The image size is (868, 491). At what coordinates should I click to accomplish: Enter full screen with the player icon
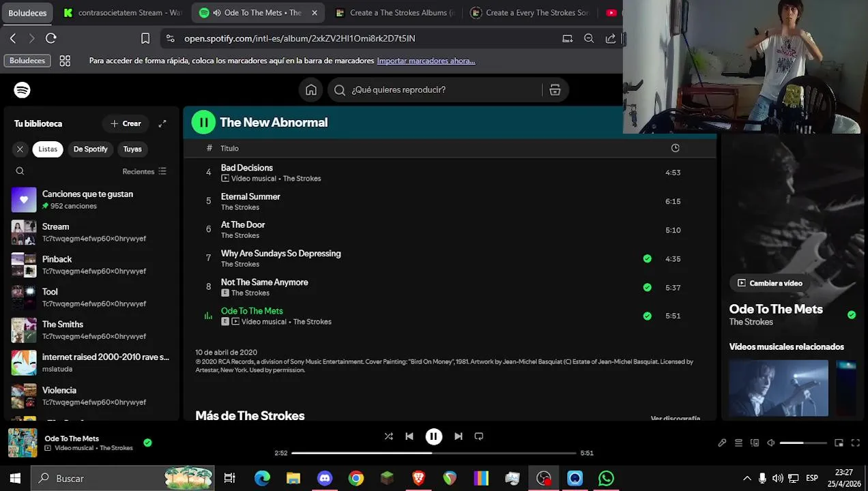856,443
